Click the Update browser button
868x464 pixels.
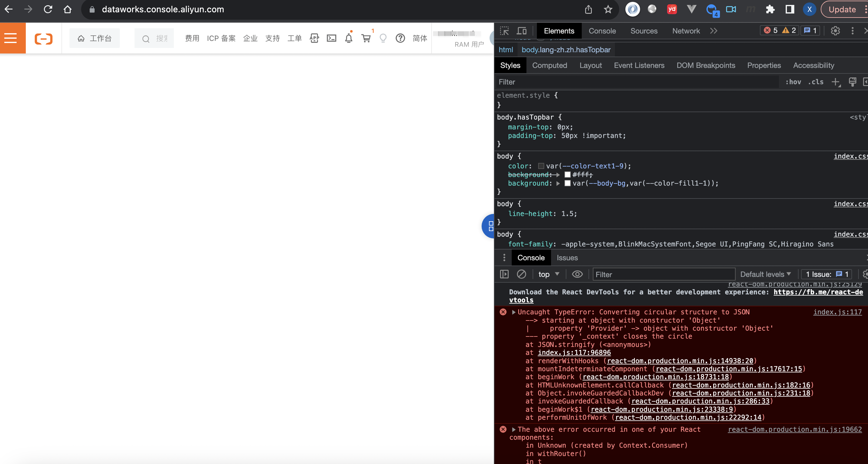pyautogui.click(x=842, y=10)
